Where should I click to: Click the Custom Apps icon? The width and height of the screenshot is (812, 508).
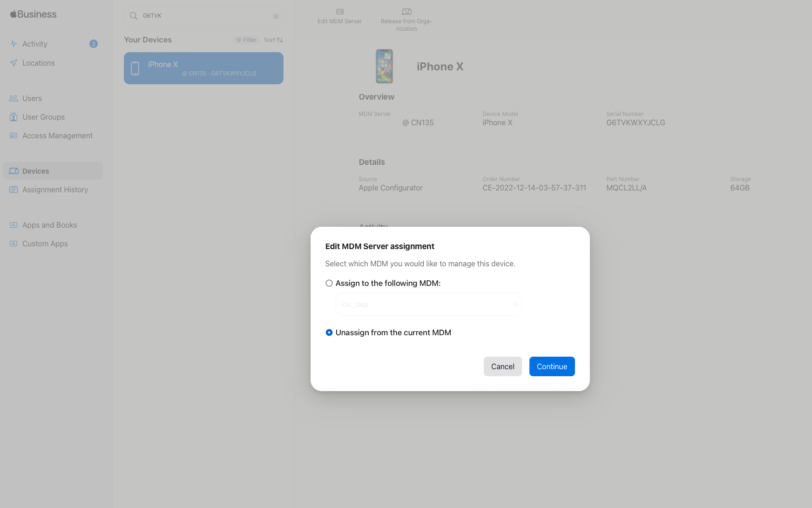(x=14, y=244)
